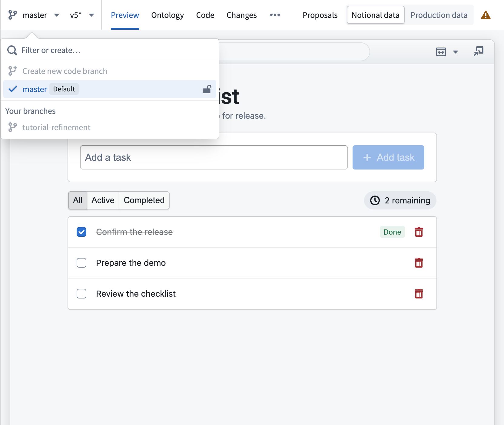The image size is (504, 425).
Task: Delete the Confirm the release task
Action: point(419,232)
